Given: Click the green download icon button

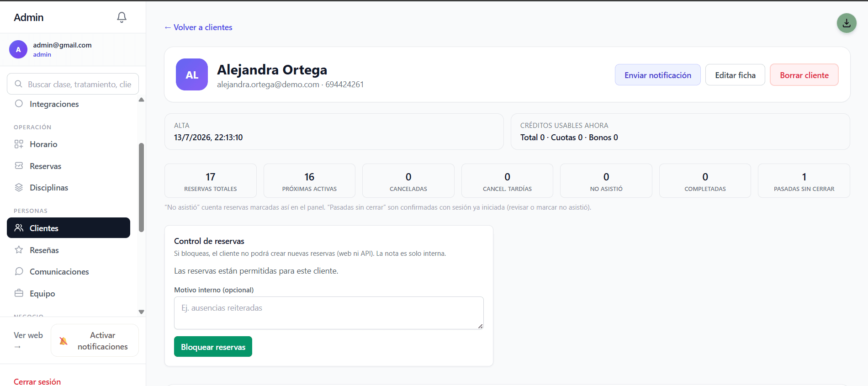Looking at the screenshot, I should pyautogui.click(x=847, y=23).
